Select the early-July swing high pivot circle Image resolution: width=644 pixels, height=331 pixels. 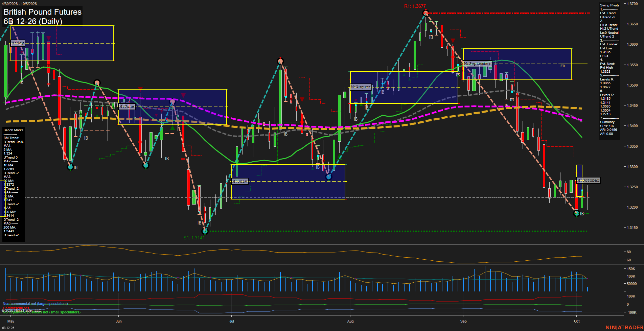(280, 61)
